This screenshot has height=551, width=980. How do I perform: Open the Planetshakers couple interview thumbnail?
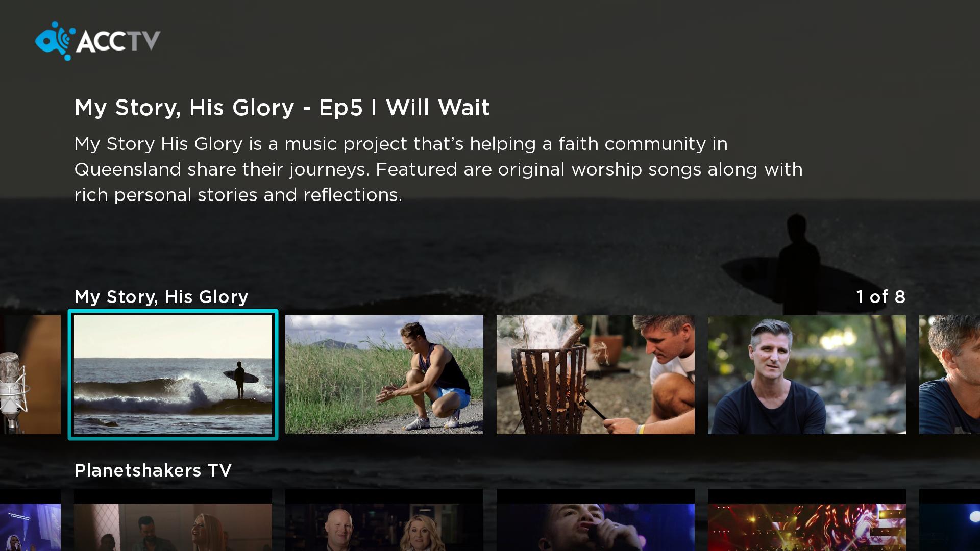pos(173,520)
